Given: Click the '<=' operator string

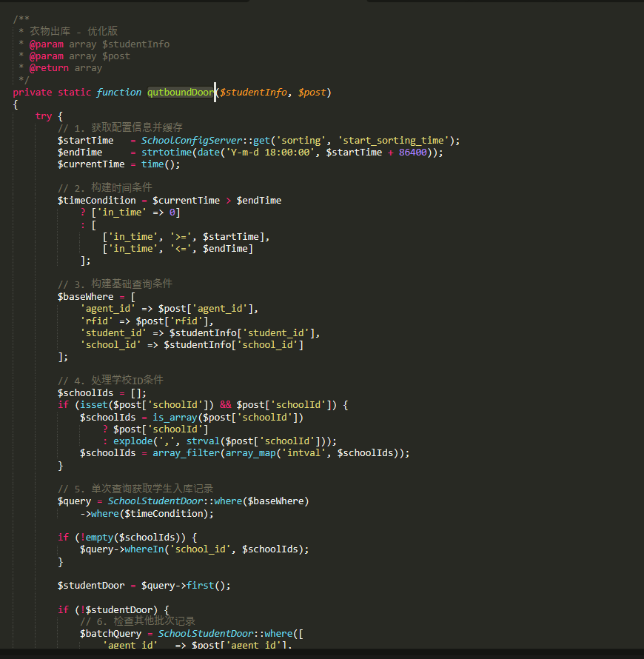Looking at the screenshot, I should point(180,248).
